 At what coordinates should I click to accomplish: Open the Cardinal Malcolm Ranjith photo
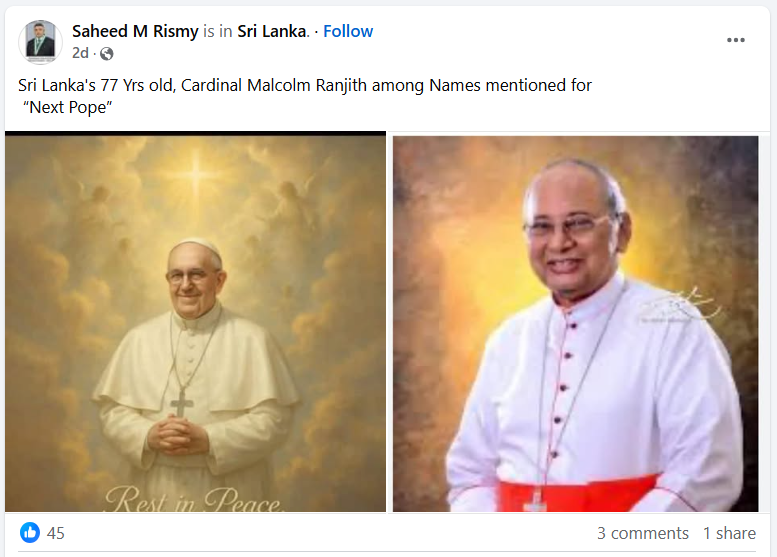[x=575, y=324]
